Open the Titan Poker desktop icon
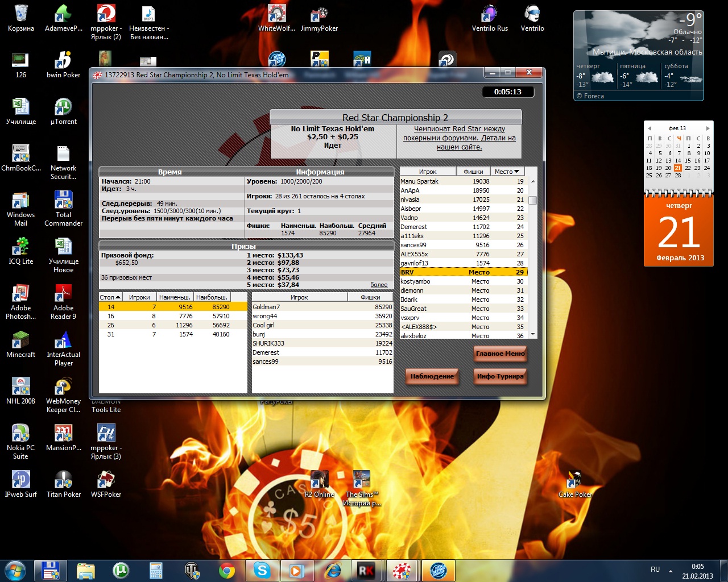728x582 pixels. tap(63, 484)
